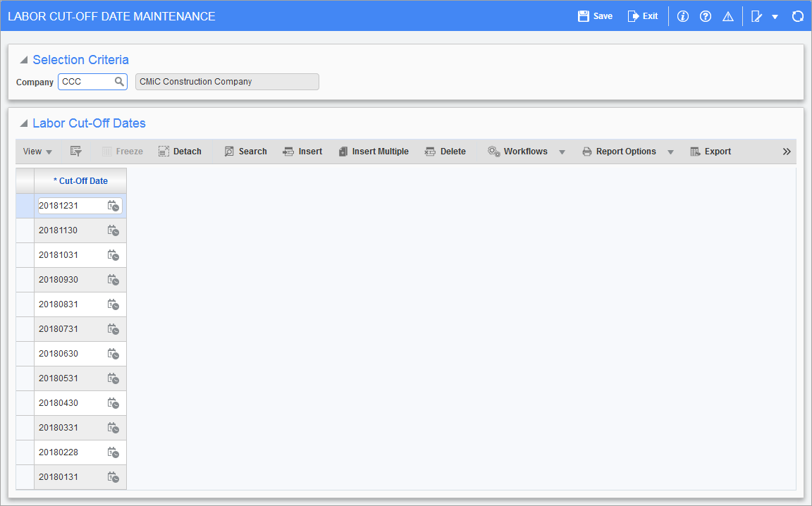Expand the Workflows dropdown arrow
Image resolution: width=812 pixels, height=506 pixels.
[562, 152]
